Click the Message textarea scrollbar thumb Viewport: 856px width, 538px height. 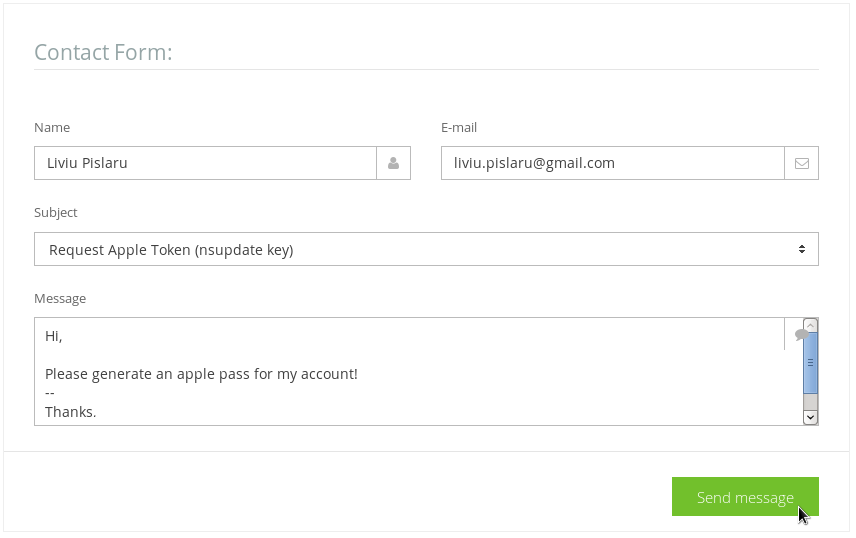click(810, 363)
